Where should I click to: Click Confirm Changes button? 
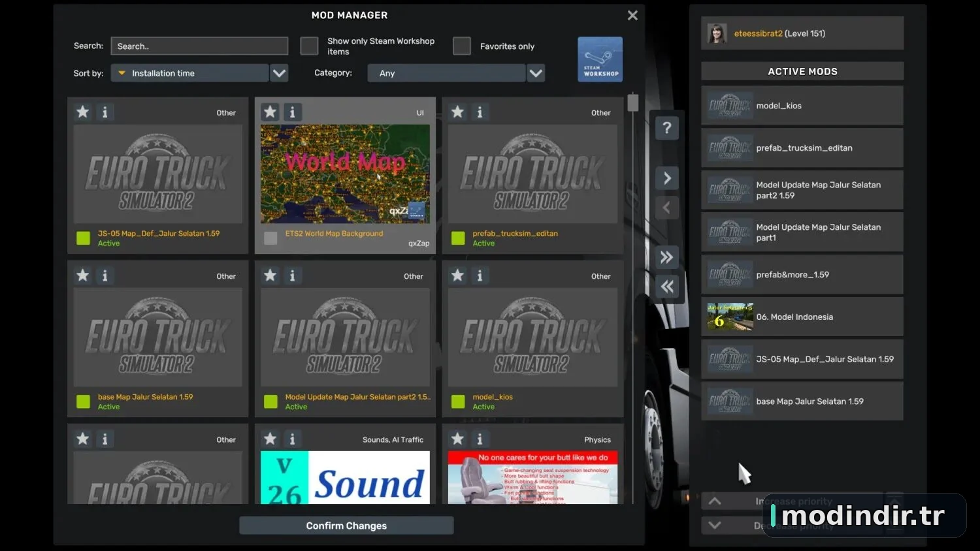coord(346,526)
